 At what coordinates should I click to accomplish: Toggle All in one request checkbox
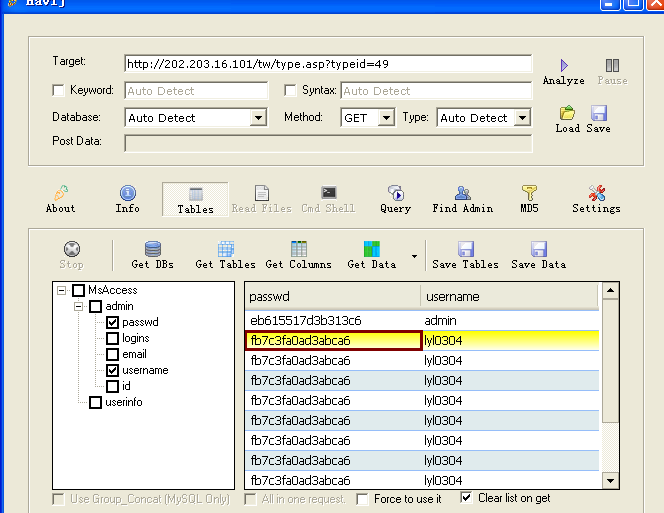point(250,499)
